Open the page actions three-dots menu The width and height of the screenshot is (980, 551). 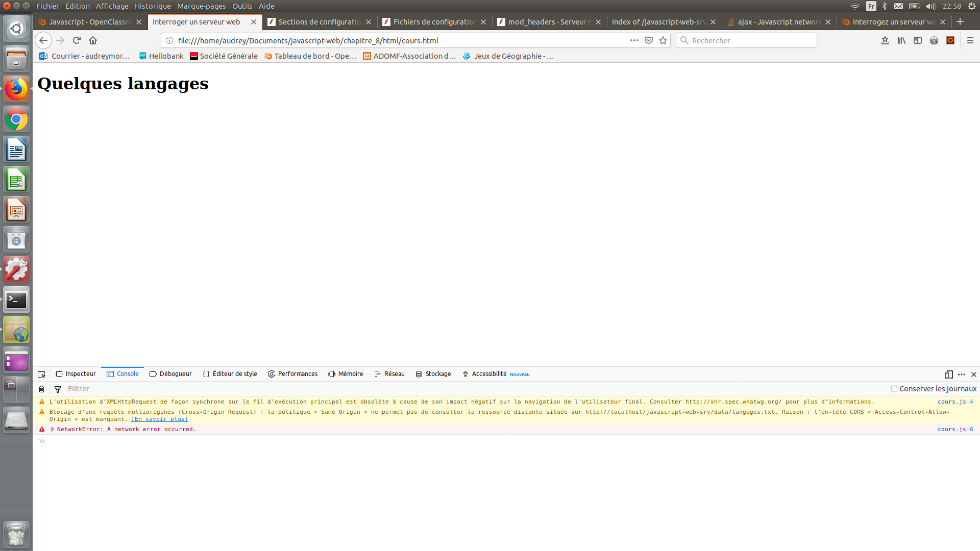(634, 40)
